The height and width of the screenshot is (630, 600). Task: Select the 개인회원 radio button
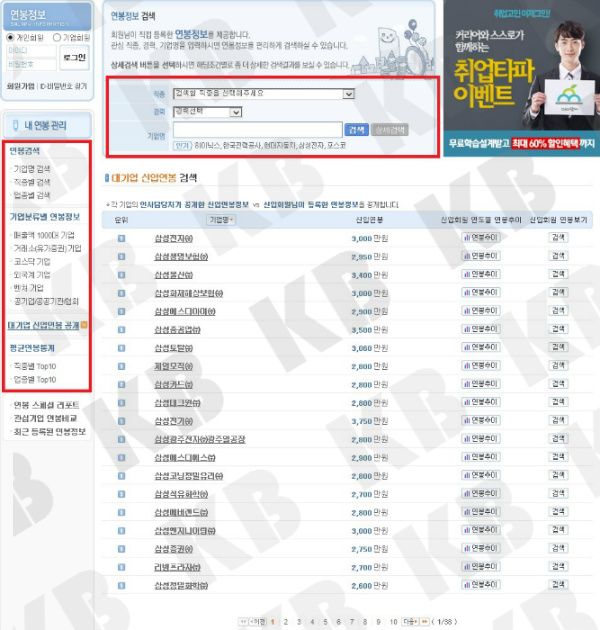click(10, 37)
